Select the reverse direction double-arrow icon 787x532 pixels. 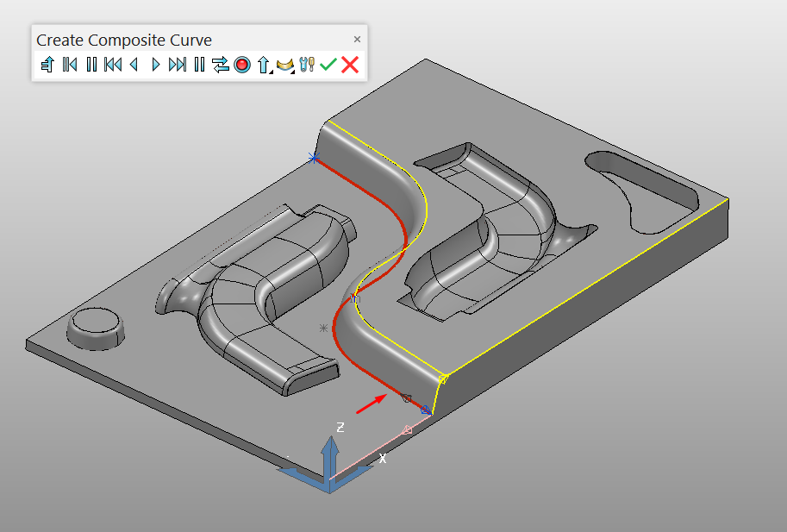tap(220, 64)
